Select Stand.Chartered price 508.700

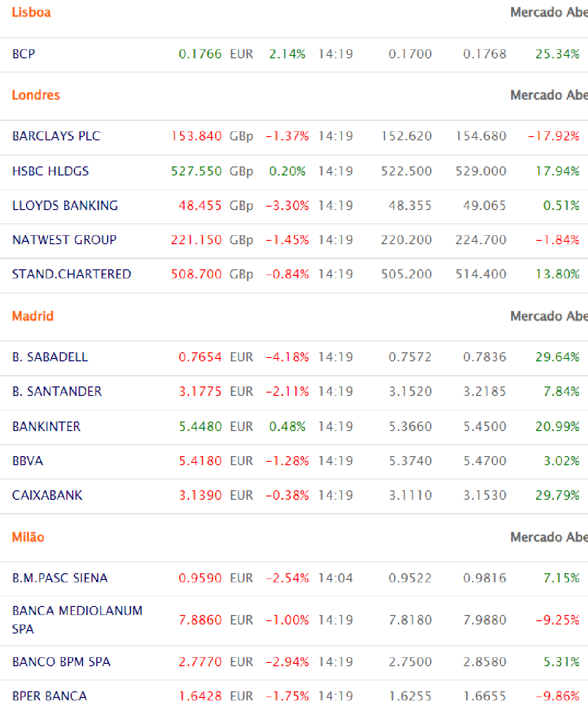[196, 274]
